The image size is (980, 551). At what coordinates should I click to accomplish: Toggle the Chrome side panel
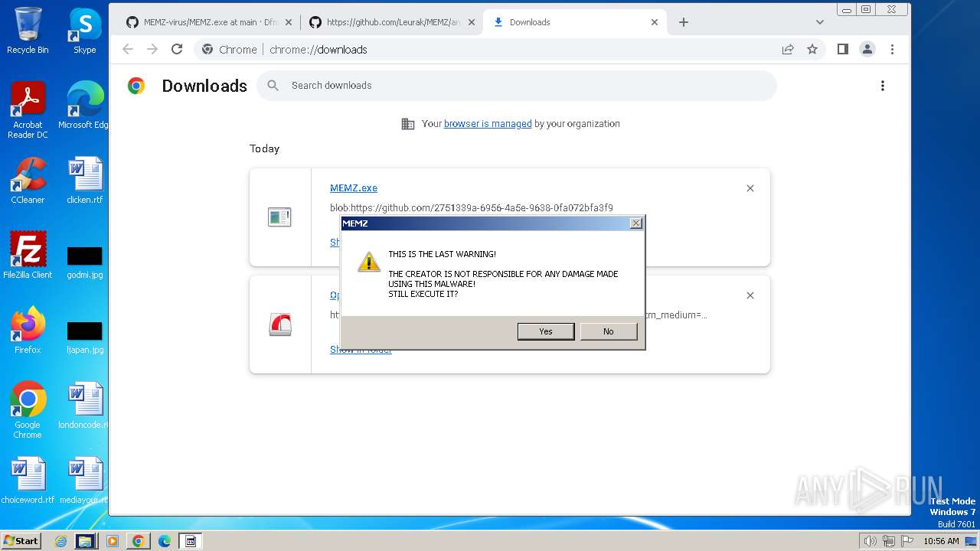pos(843,49)
